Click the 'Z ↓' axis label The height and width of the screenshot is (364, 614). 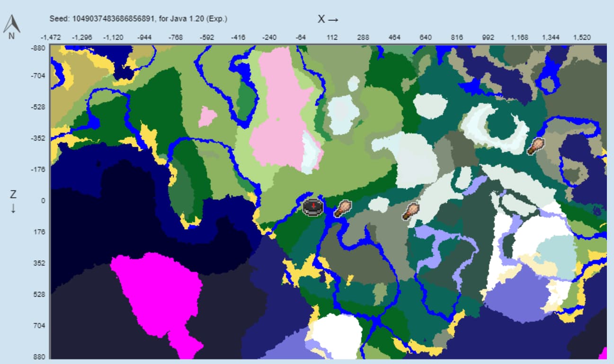pyautogui.click(x=13, y=201)
